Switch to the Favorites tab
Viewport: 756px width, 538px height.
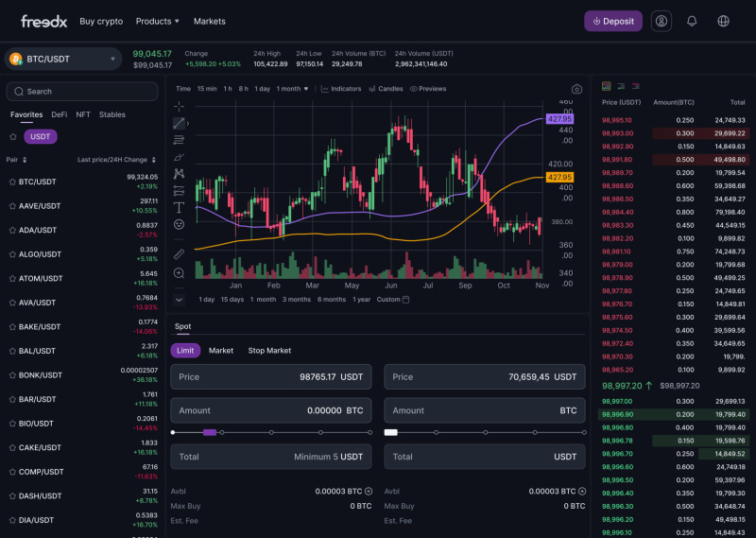(26, 114)
